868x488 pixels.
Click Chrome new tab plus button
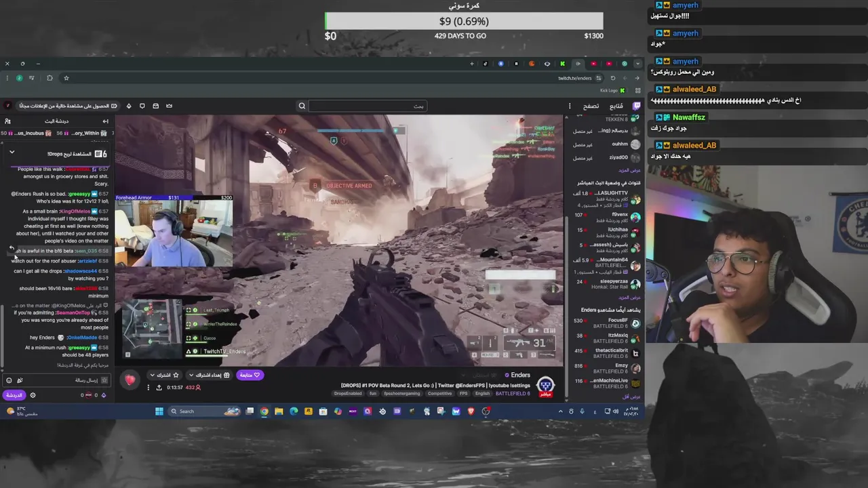point(472,64)
